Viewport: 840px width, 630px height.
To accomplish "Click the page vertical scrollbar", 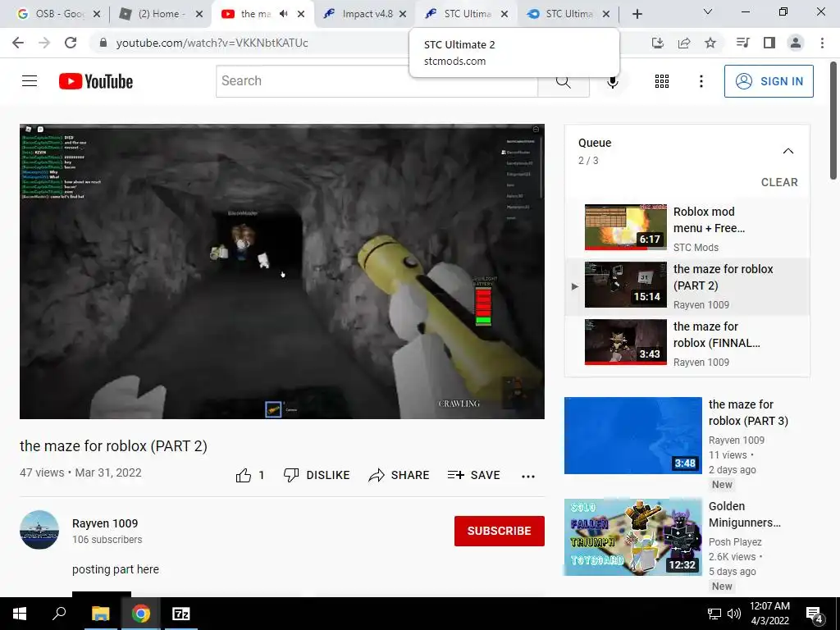I will click(833, 120).
